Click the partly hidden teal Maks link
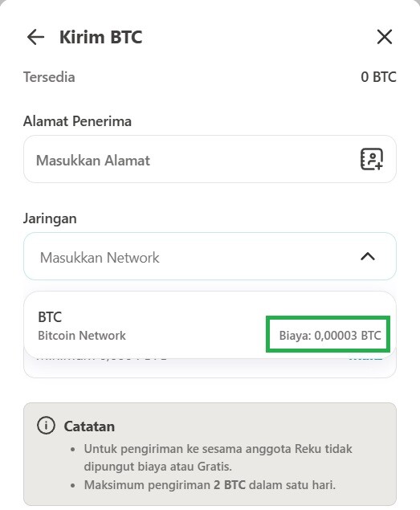Image resolution: width=420 pixels, height=510 pixels. 365,359
